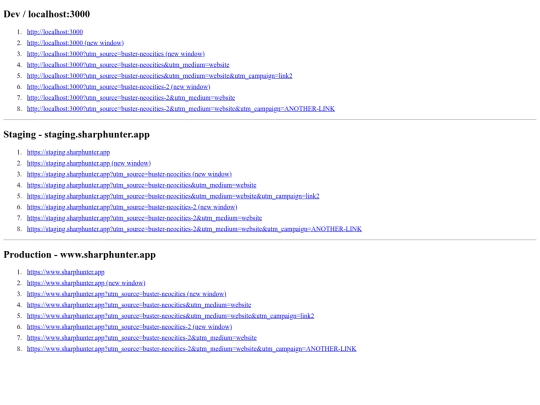Click staging utm_source=buster-neocities (new window) link

(x=129, y=174)
